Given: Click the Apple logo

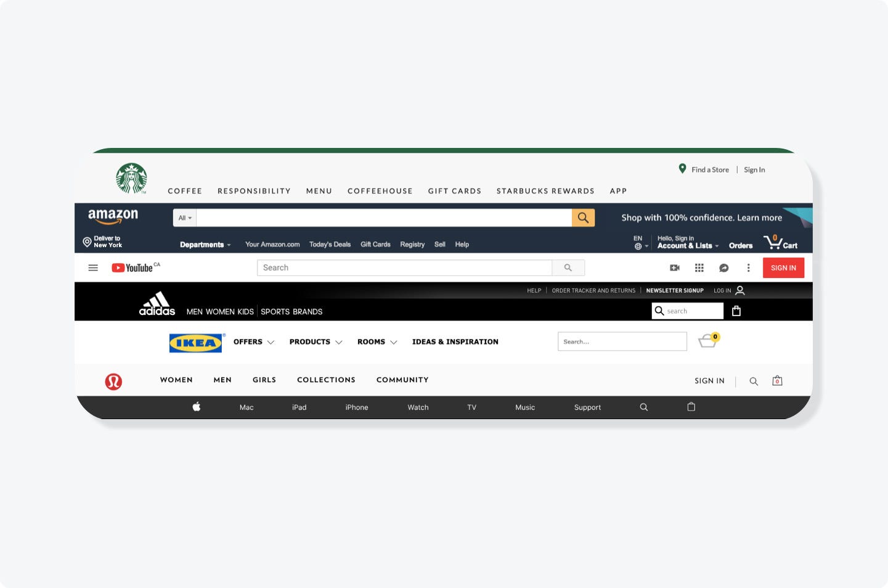Looking at the screenshot, I should click(197, 407).
